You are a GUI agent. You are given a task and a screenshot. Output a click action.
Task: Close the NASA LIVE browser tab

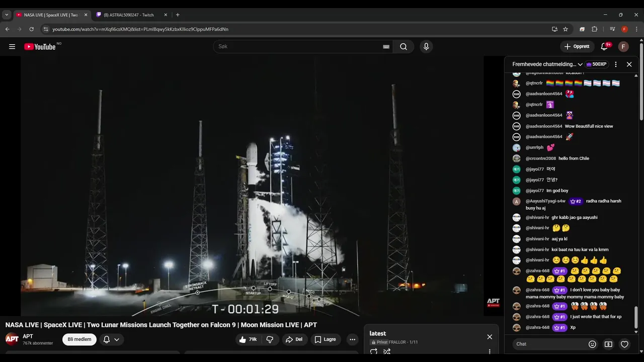pos(85,15)
